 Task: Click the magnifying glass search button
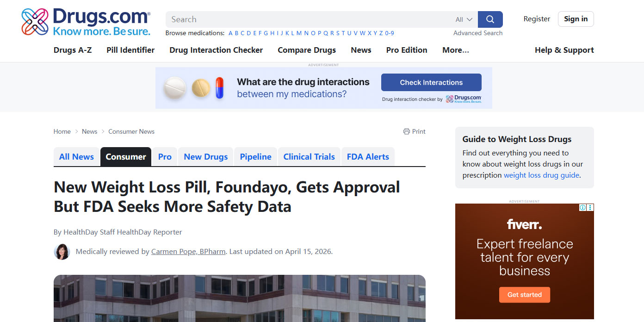[x=490, y=19]
